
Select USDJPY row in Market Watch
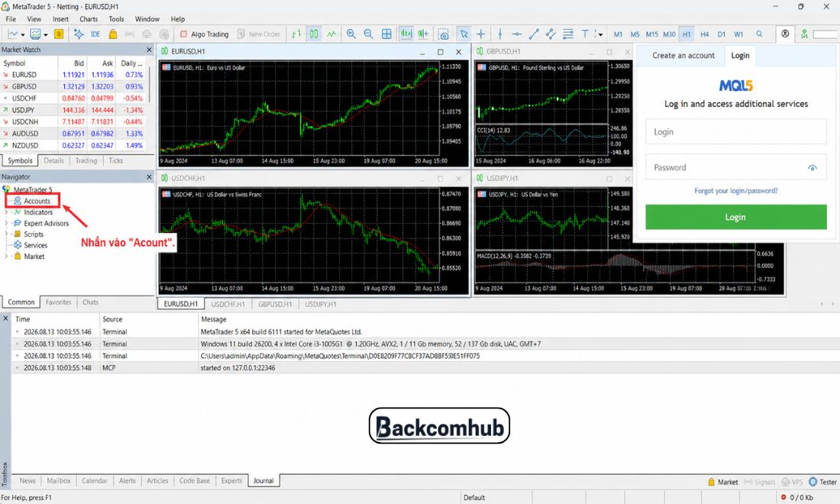coord(73,110)
